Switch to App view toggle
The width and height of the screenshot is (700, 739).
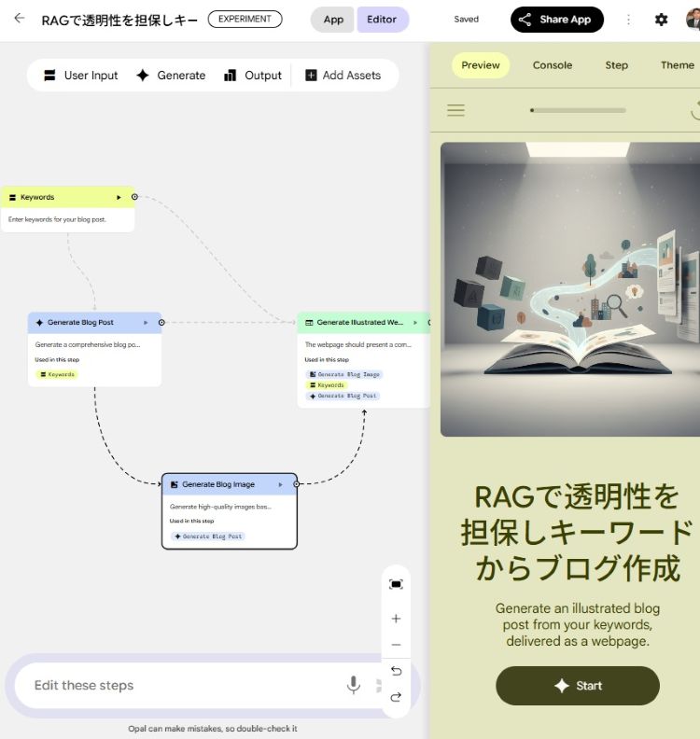tap(333, 20)
